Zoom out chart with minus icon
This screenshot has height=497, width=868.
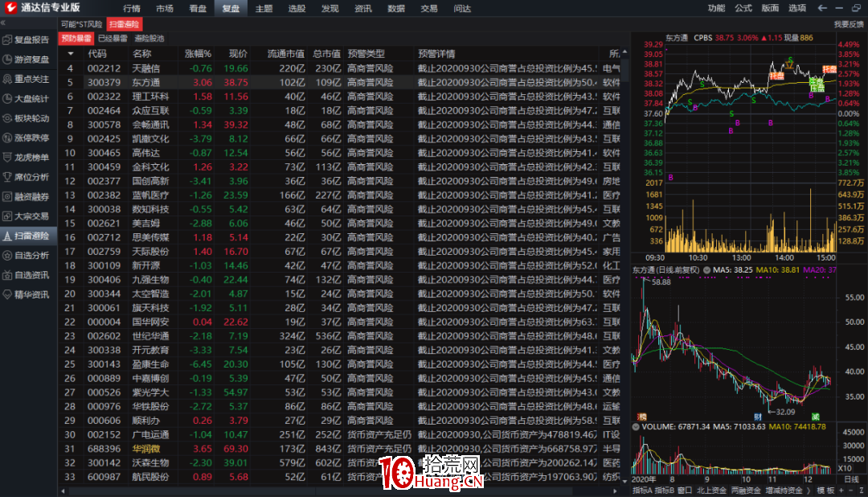[x=851, y=491]
